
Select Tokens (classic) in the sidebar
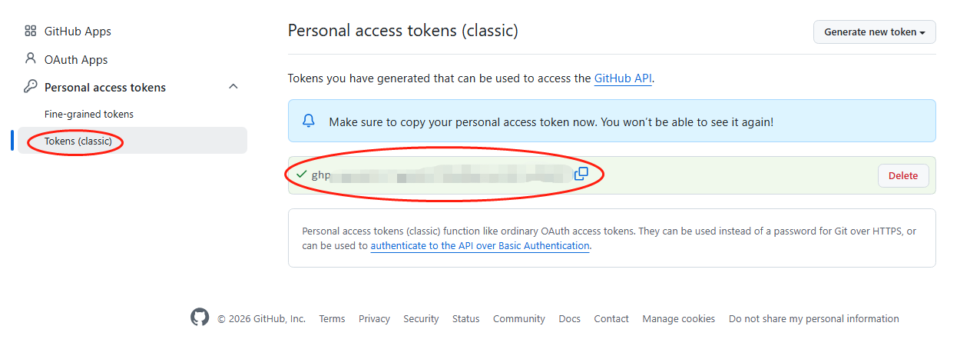(78, 141)
